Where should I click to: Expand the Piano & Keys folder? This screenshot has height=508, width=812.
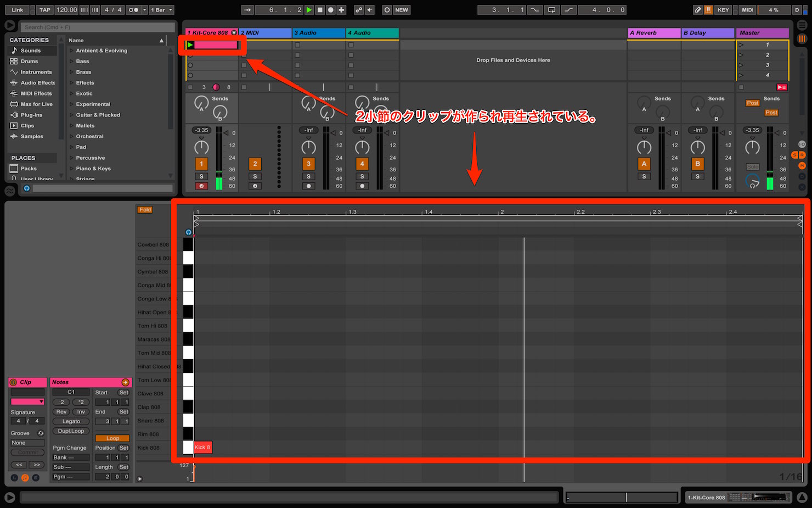[x=71, y=169]
